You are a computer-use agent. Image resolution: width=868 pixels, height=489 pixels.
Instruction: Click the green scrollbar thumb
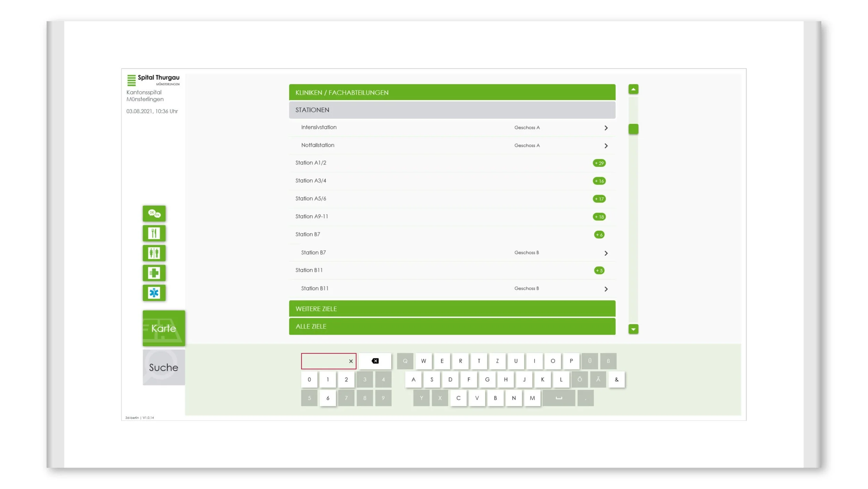click(633, 129)
